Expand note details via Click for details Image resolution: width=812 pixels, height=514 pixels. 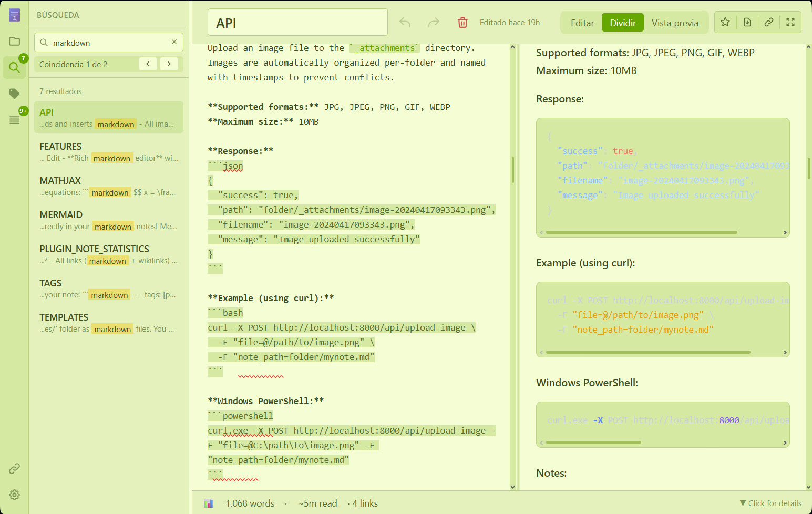coord(770,503)
